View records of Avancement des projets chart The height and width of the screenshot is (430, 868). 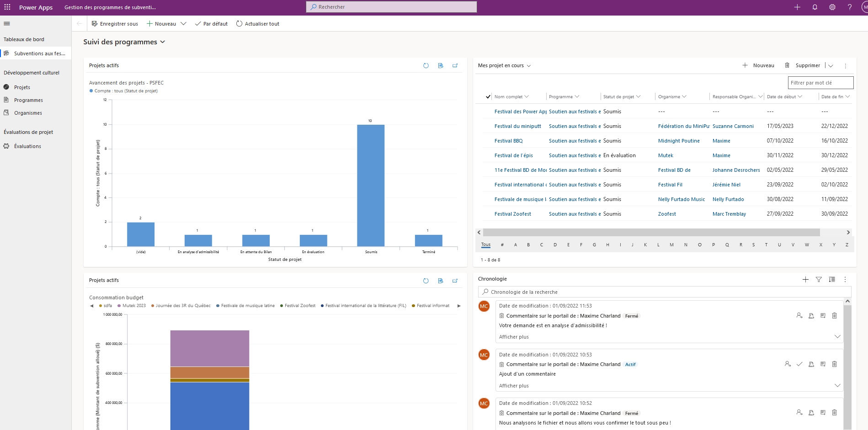(441, 65)
